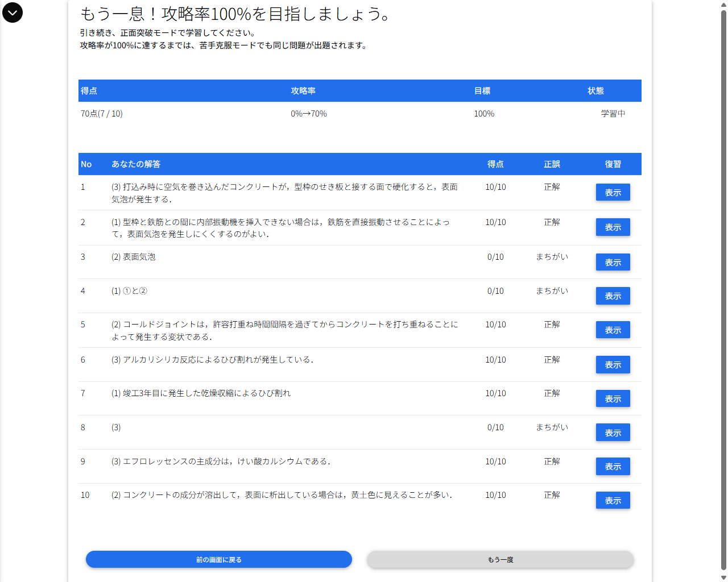The height and width of the screenshot is (582, 728).
Task: Click the 70点(7 / 10) score text
Action: [101, 113]
